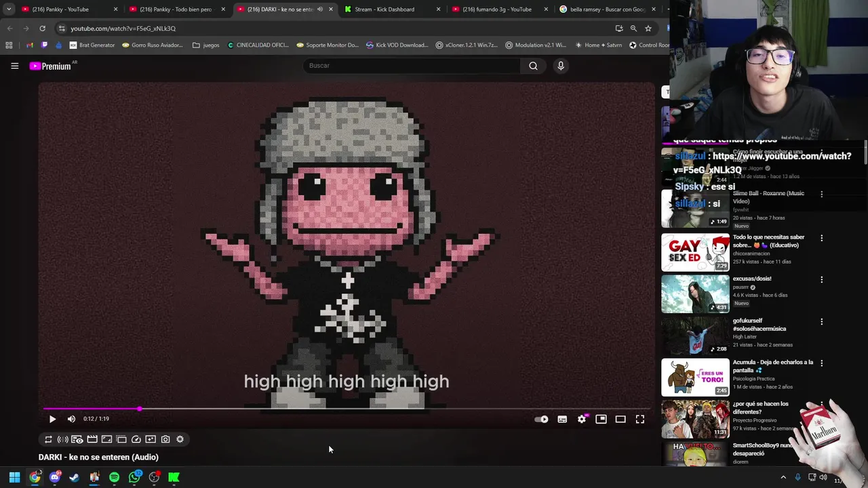Reload the current page
Viewport: 868px width, 488px height.
42,28
